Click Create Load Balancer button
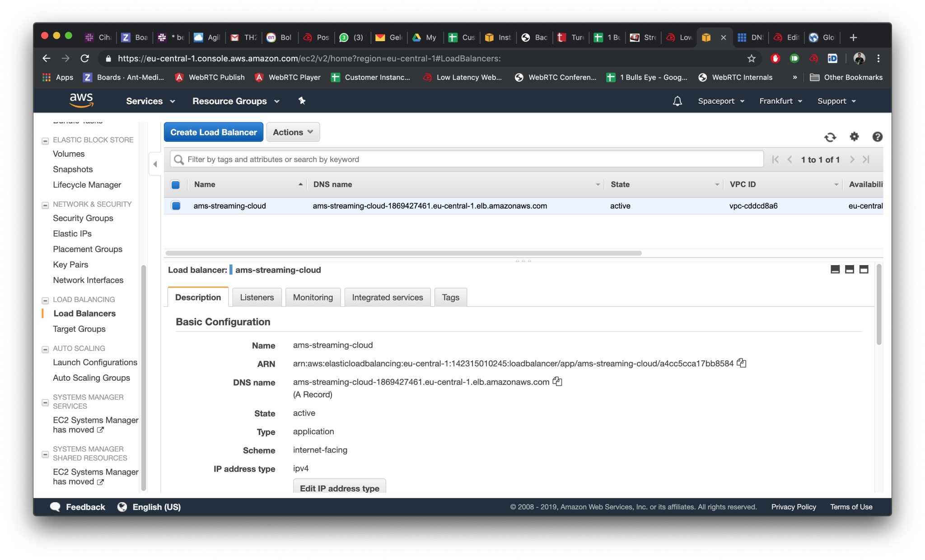Viewport: 925px width, 560px height. 214,132
